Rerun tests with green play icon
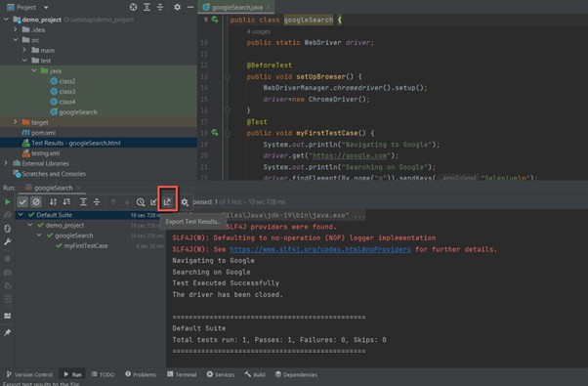 [x=7, y=202]
